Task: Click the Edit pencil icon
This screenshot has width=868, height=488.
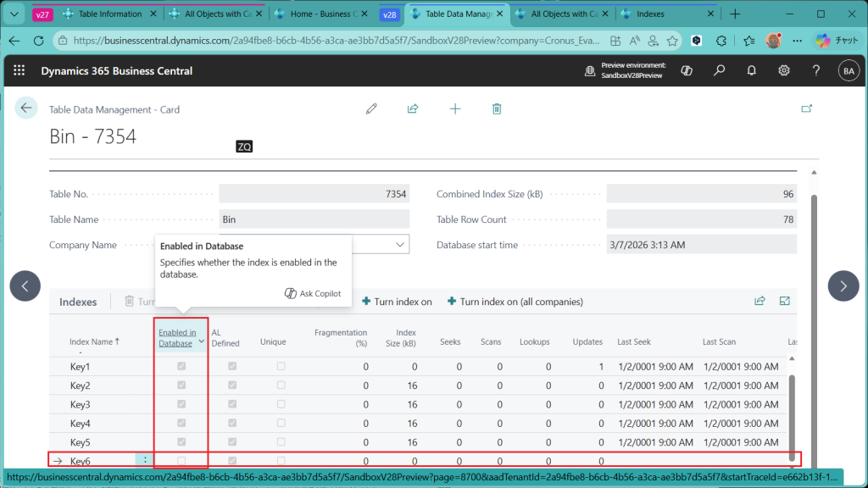Action: coord(371,108)
